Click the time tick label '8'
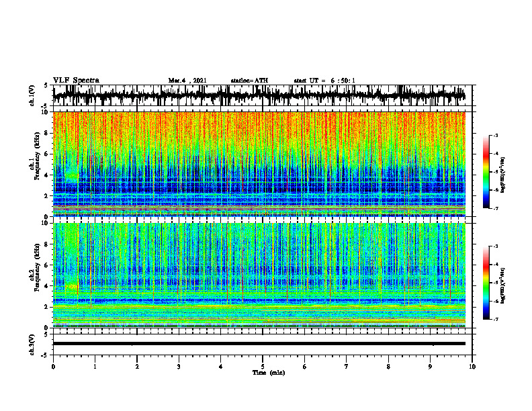This screenshot has height=411, width=532. (x=388, y=367)
